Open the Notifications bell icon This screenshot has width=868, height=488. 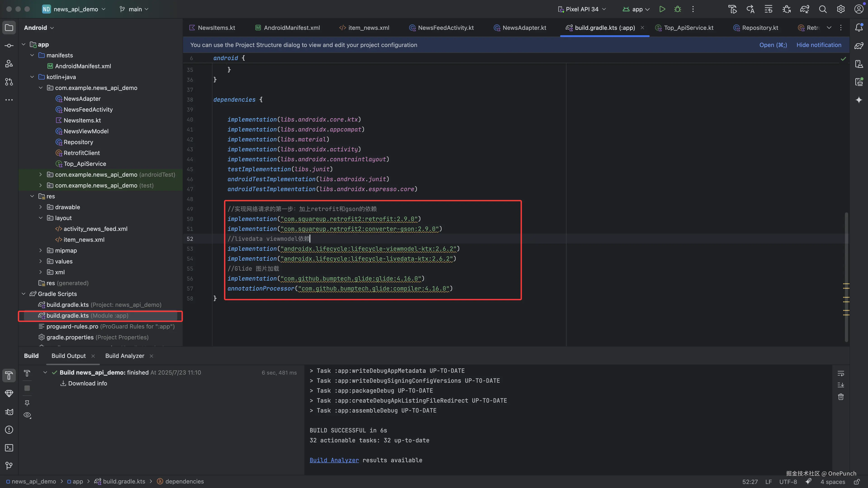click(x=859, y=28)
